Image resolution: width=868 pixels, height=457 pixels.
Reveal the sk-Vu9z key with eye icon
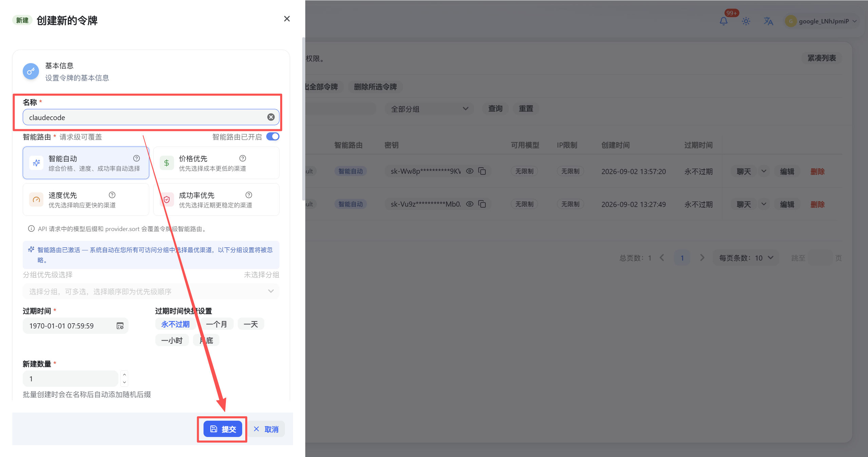(469, 204)
